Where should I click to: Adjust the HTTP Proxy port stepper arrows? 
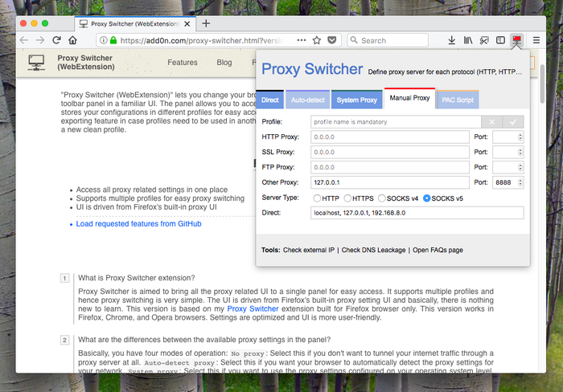click(520, 137)
